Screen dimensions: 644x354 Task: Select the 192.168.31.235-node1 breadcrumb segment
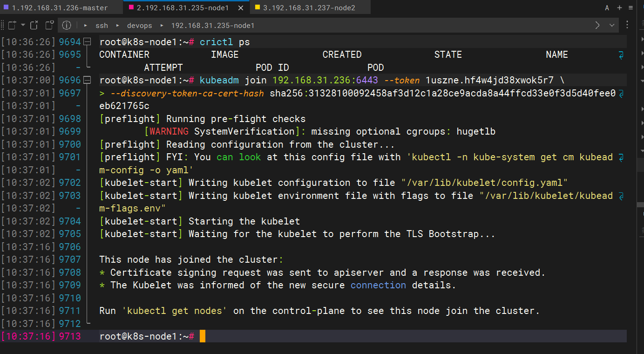pyautogui.click(x=213, y=26)
